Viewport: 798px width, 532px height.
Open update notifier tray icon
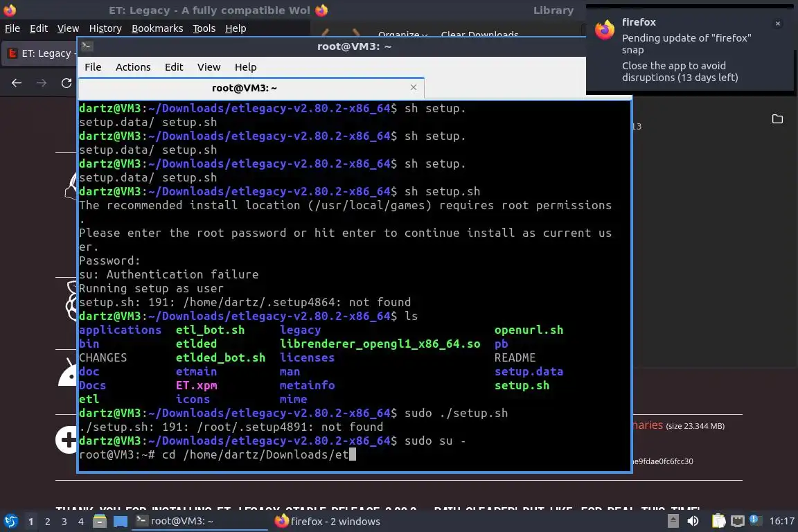755,520
